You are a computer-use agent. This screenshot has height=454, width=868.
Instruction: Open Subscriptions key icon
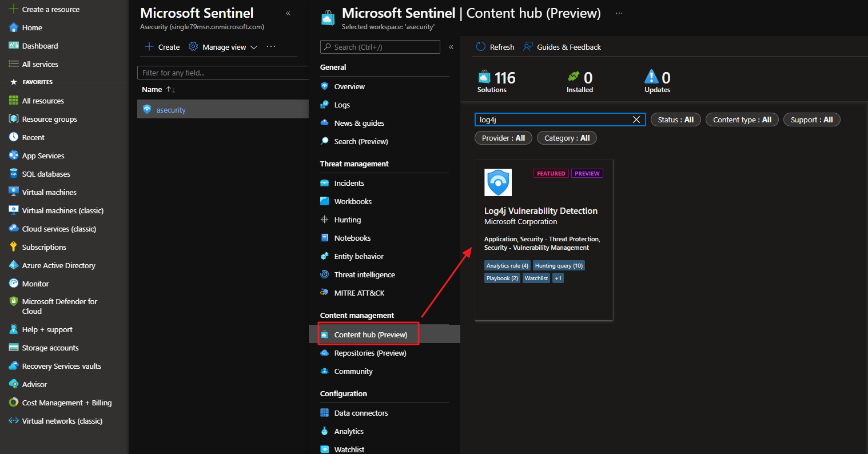pos(14,247)
